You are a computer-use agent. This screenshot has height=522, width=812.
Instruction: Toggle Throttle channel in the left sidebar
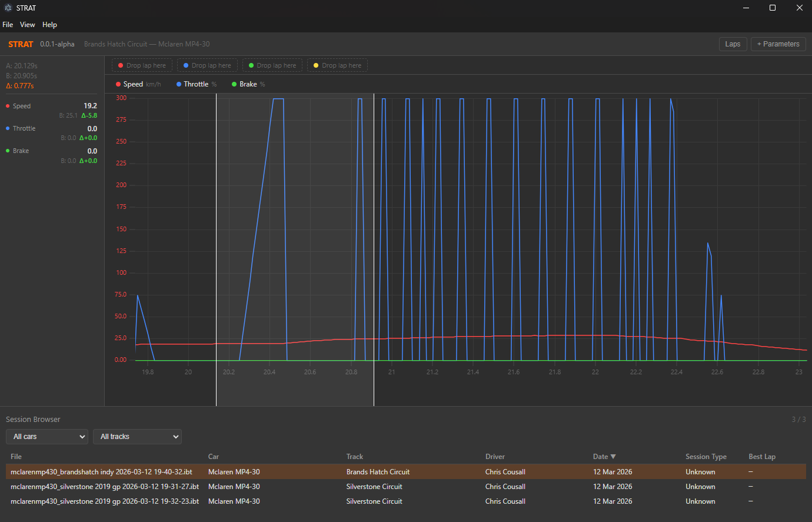[24, 128]
